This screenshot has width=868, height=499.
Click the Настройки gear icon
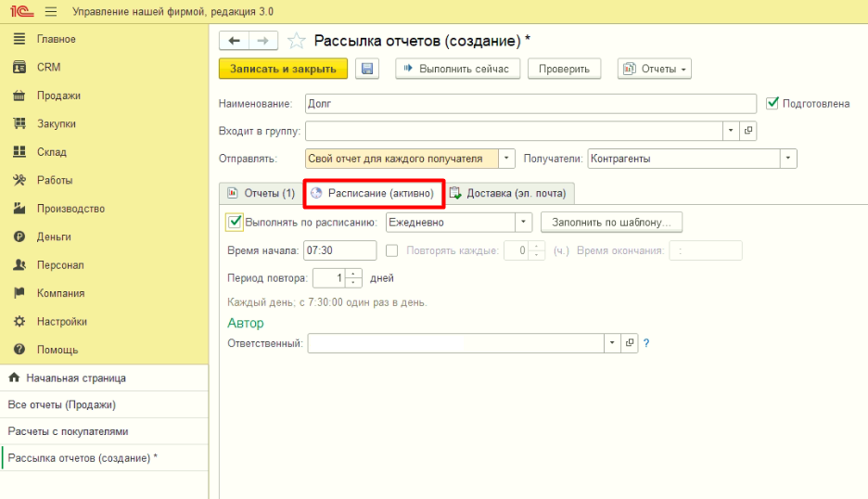[x=19, y=321]
